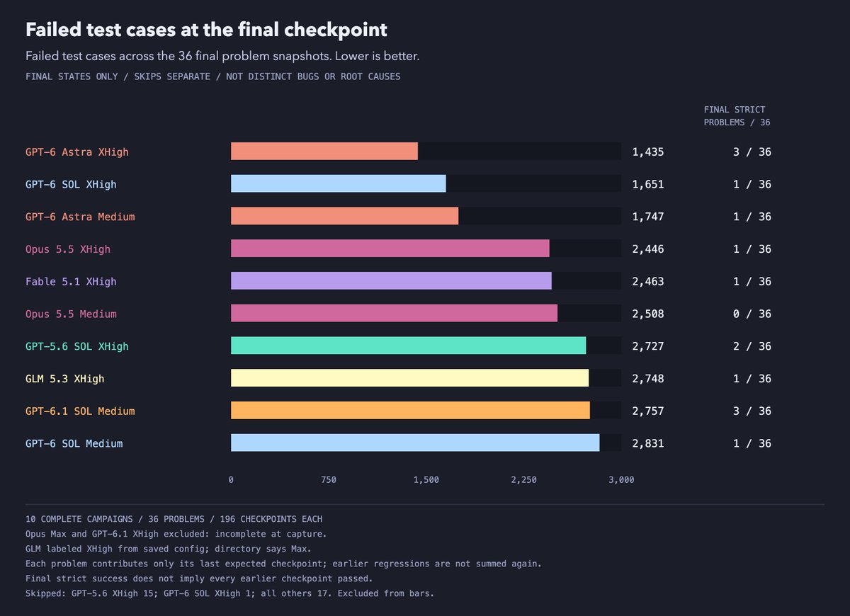
Task: Click the '750' axis tick label
Action: (x=329, y=480)
